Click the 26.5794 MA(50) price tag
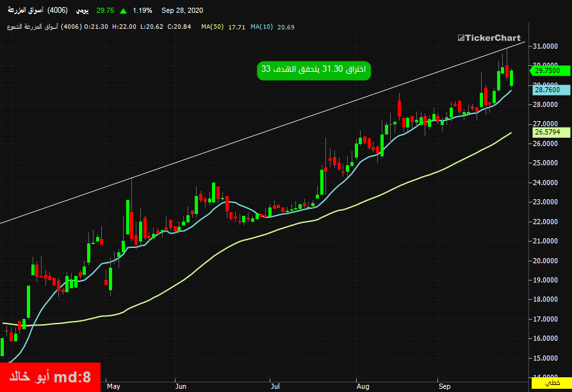This screenshot has width=572, height=392. (551, 133)
